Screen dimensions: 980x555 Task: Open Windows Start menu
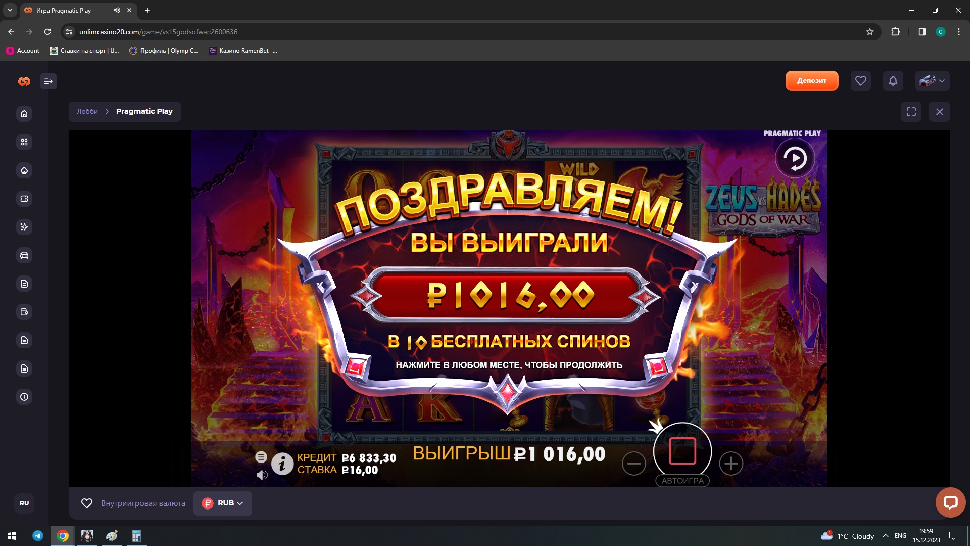12,536
